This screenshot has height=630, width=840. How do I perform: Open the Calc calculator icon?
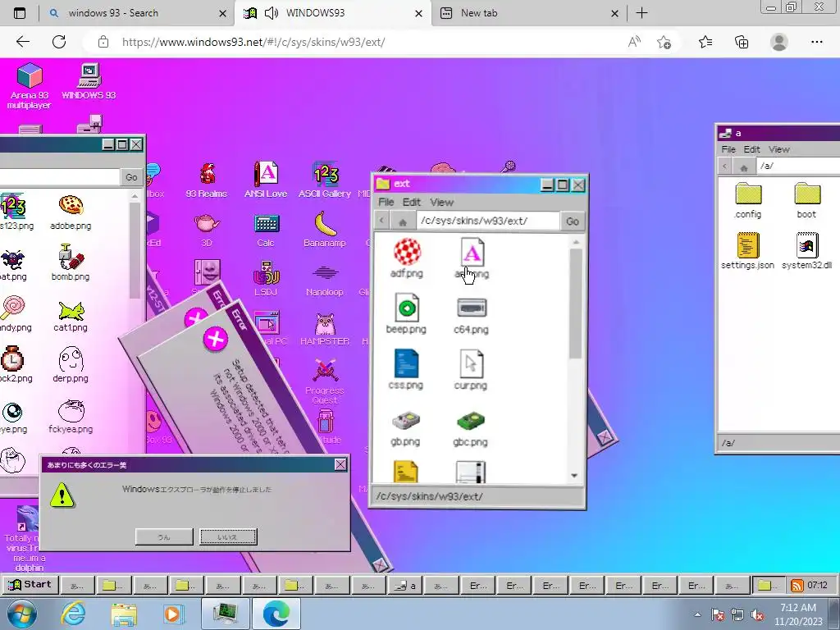coord(266,231)
